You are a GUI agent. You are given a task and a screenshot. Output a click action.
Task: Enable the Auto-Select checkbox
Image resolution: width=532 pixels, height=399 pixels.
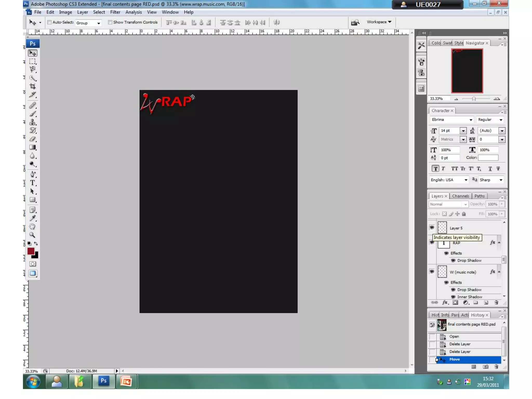pos(49,22)
